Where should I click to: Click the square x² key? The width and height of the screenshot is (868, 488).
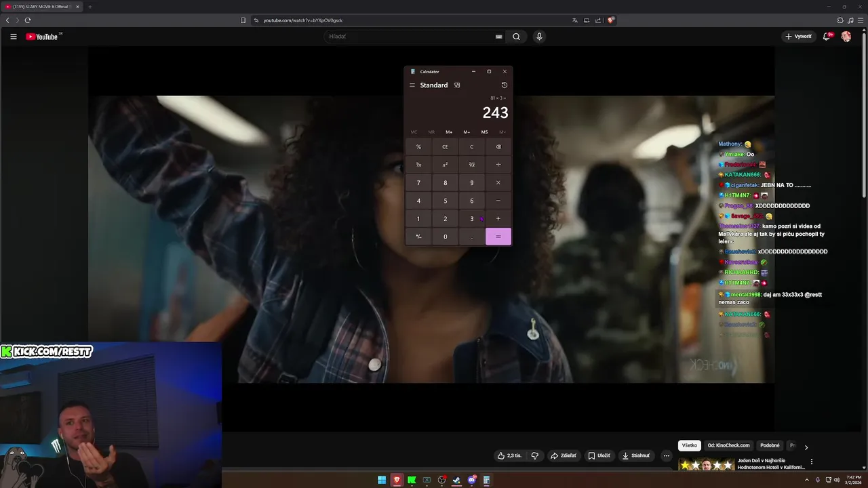(445, 165)
